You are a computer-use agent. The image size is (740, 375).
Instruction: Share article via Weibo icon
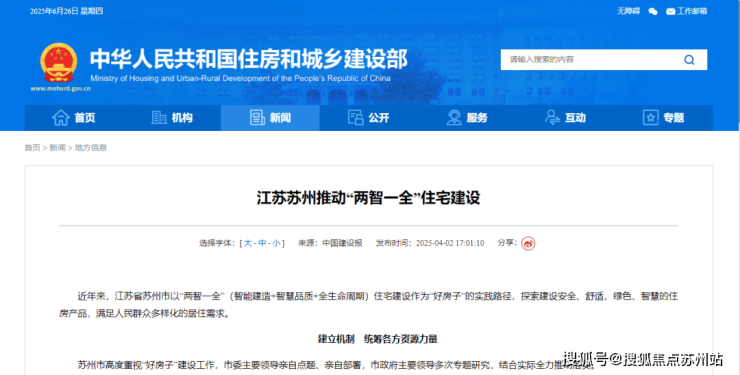528,243
